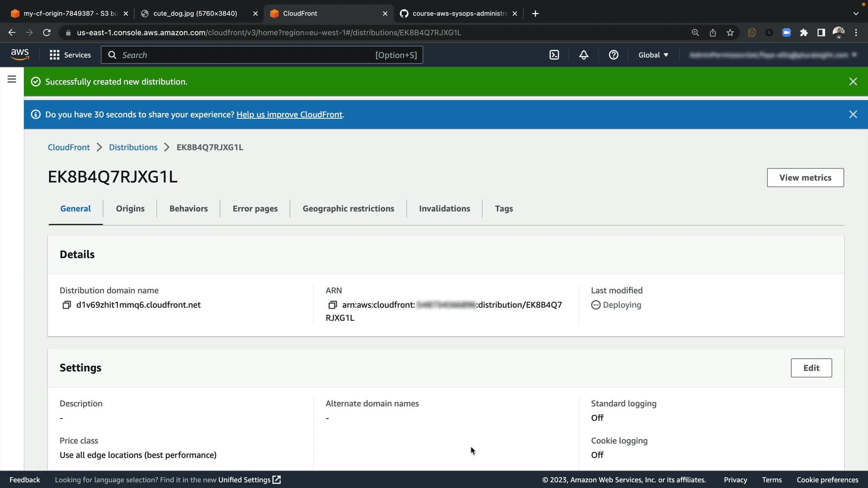Open Chrome tab search chevron

coord(855,14)
